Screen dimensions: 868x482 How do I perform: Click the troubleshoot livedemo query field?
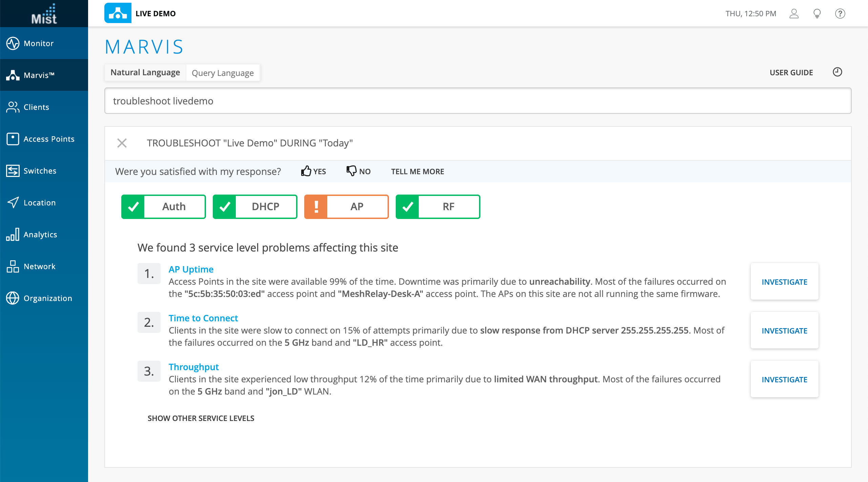478,101
